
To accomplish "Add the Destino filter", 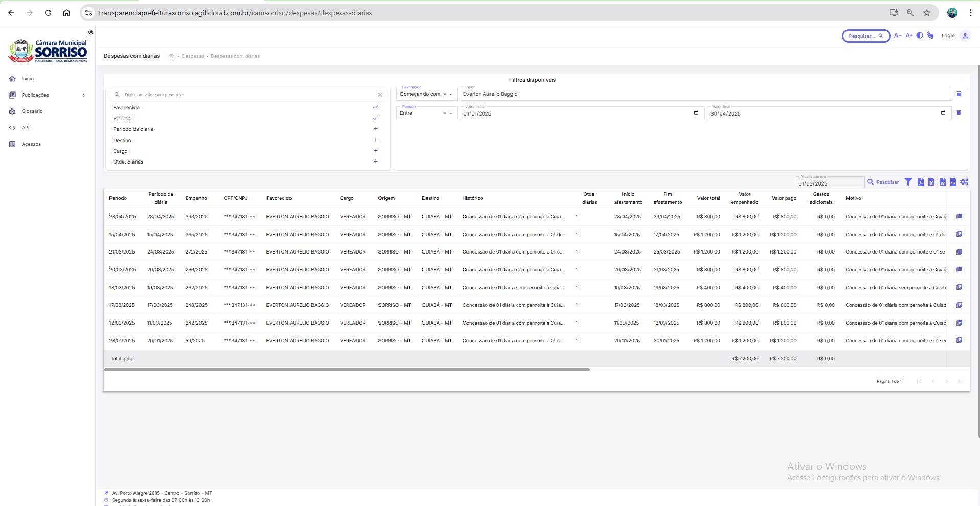I will pos(375,140).
